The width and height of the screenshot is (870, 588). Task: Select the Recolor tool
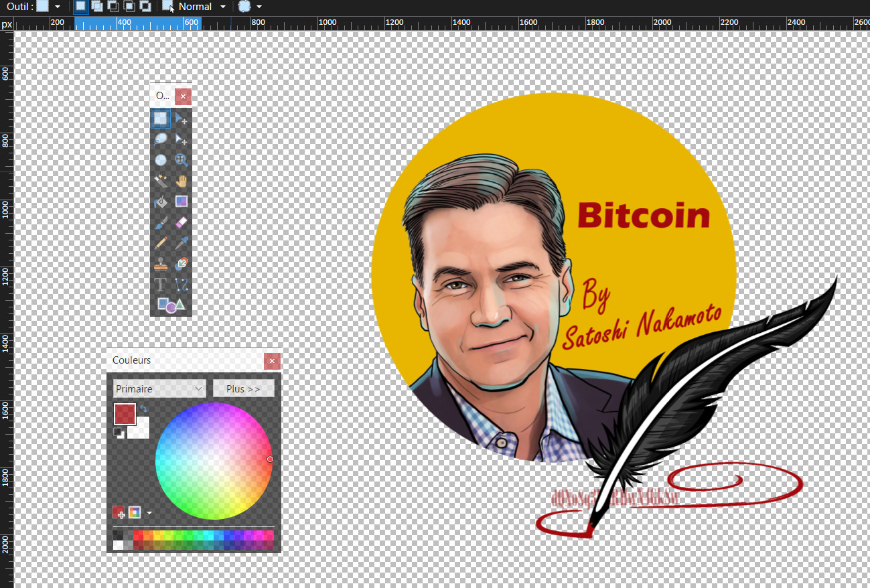[x=181, y=264]
